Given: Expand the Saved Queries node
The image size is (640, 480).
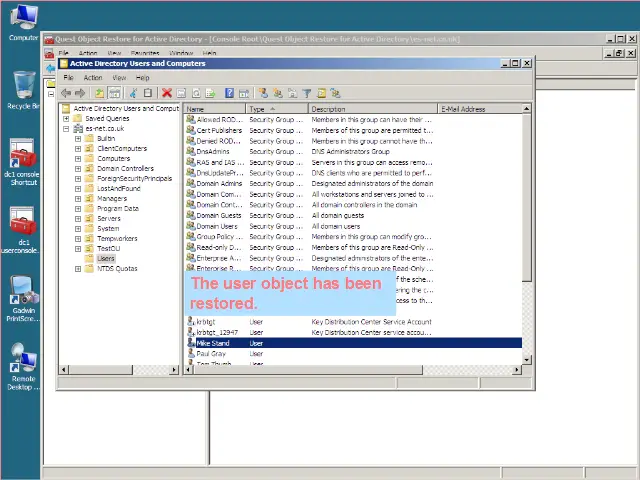Looking at the screenshot, I should pos(66,119).
